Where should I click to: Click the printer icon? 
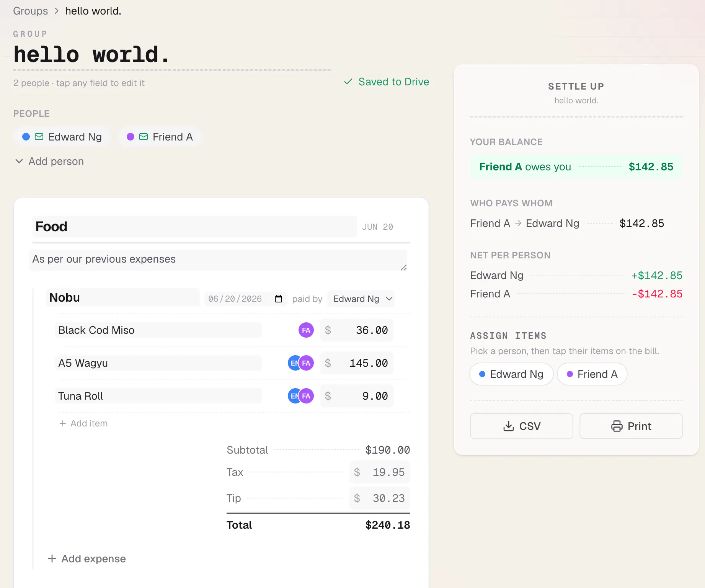pyautogui.click(x=617, y=426)
